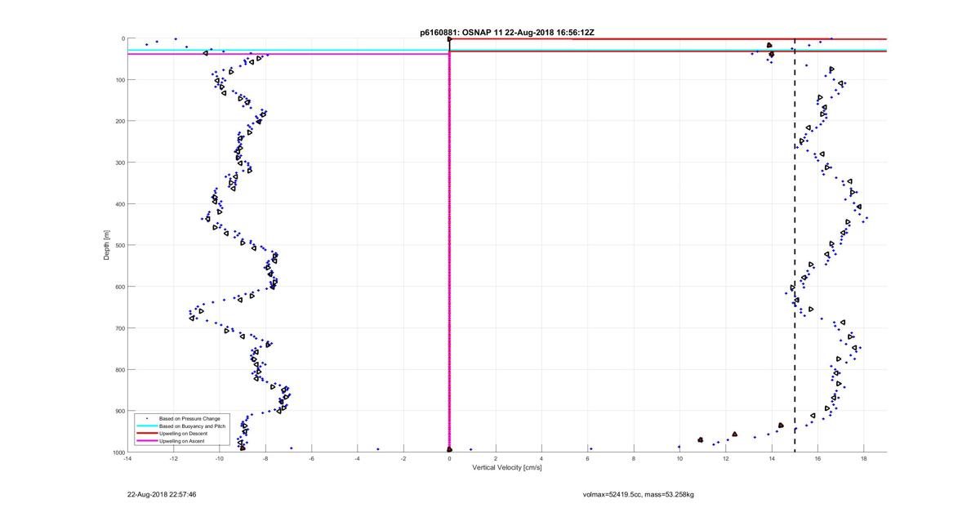This screenshot has height=508, width=980.
Task: Click the x-axis tick label '-4'
Action: pos(357,458)
